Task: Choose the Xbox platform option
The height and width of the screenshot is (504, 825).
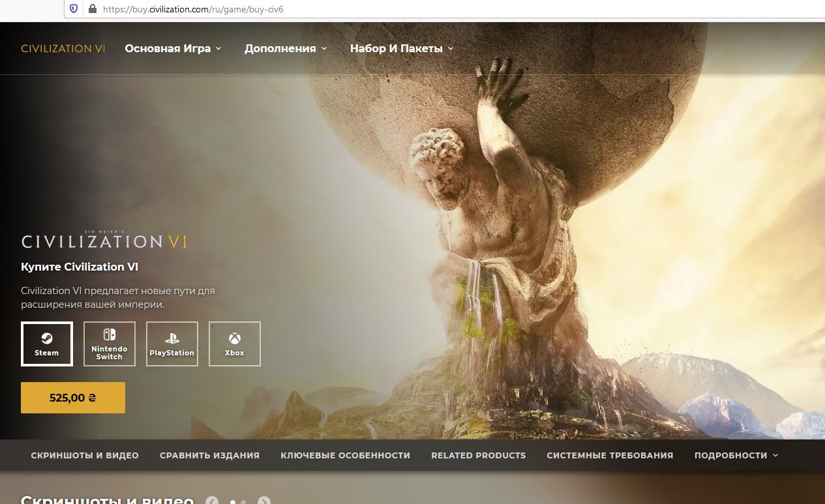Action: (235, 344)
